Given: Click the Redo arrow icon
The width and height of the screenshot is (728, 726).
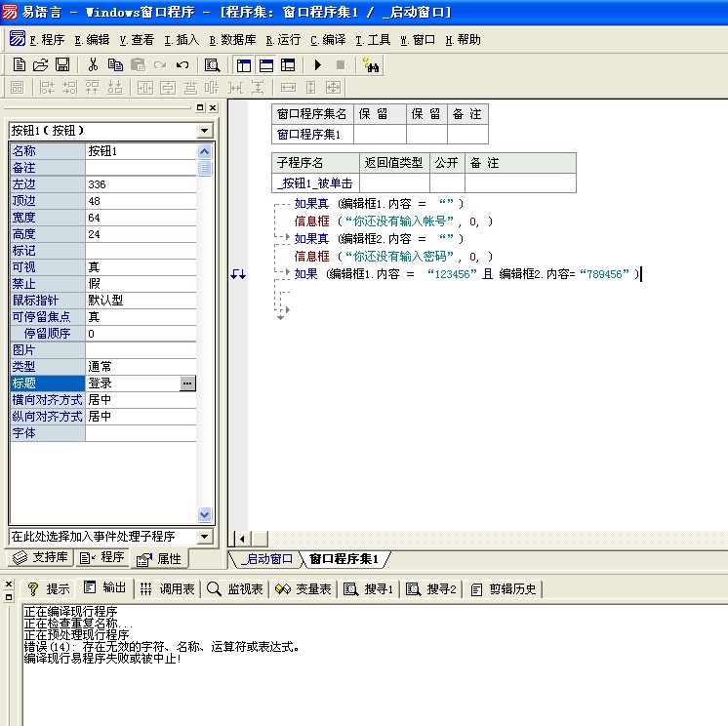Looking at the screenshot, I should [160, 65].
